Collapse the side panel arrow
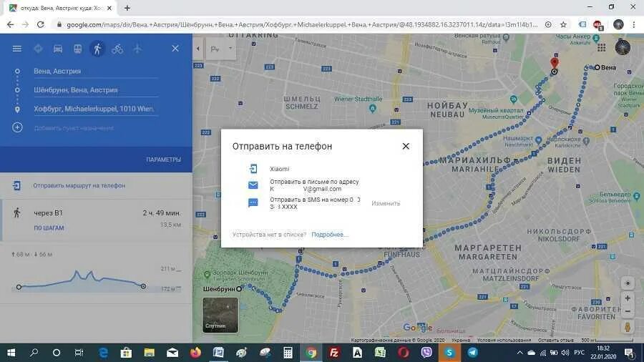The image size is (644, 362). pos(198,49)
